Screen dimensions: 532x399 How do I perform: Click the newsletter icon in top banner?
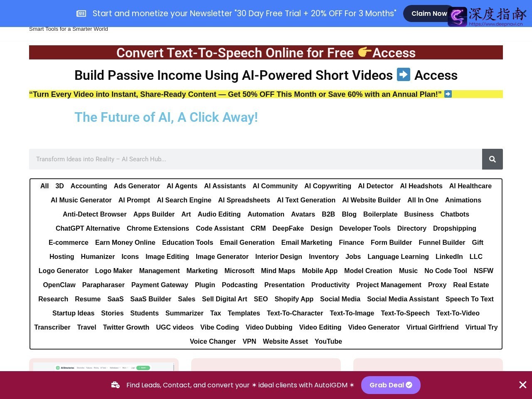pos(81,14)
